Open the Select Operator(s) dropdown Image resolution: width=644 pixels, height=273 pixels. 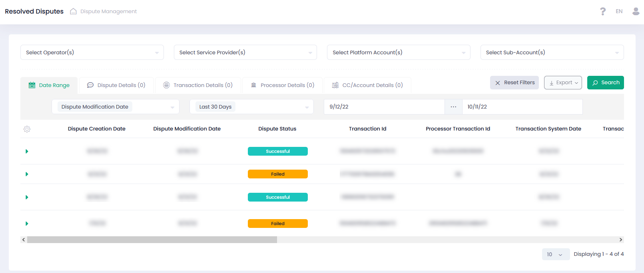tap(92, 52)
